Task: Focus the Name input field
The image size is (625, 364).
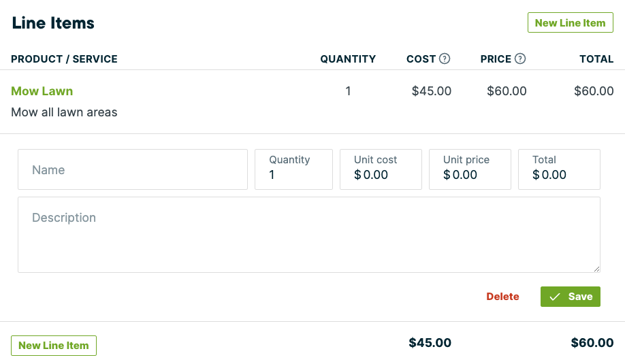Action: tap(133, 170)
